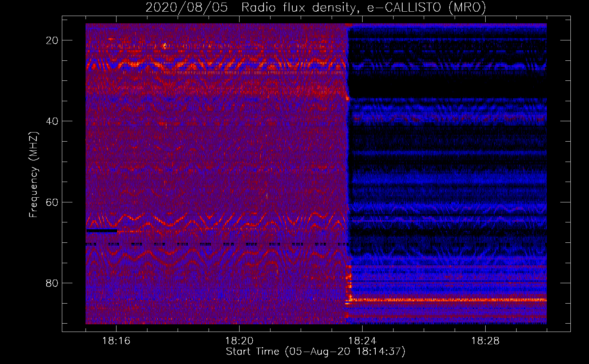Image resolution: width=589 pixels, height=364 pixels.
Task: Click the 60 frequency tick label
Action: pyautogui.click(x=52, y=202)
